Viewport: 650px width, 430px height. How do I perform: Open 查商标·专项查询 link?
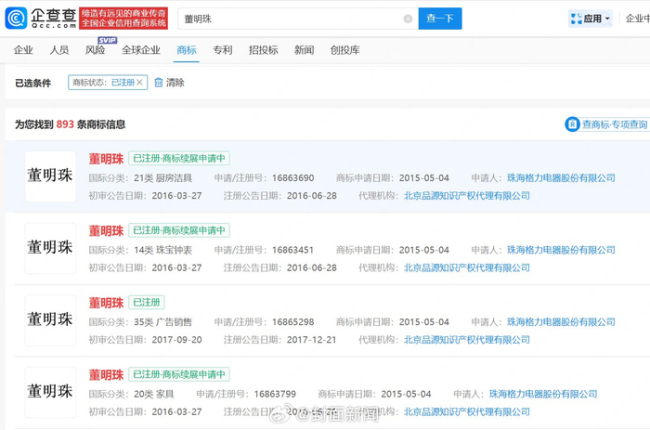615,124
